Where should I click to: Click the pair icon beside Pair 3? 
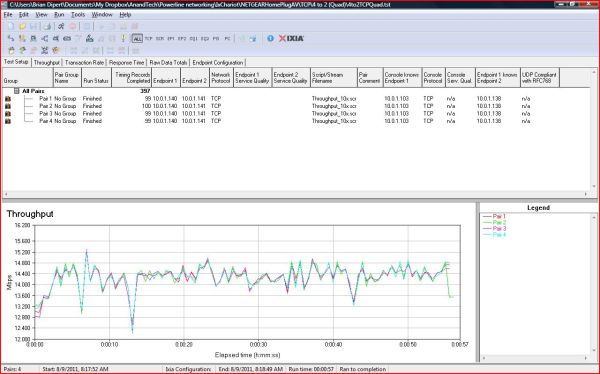(x=8, y=114)
